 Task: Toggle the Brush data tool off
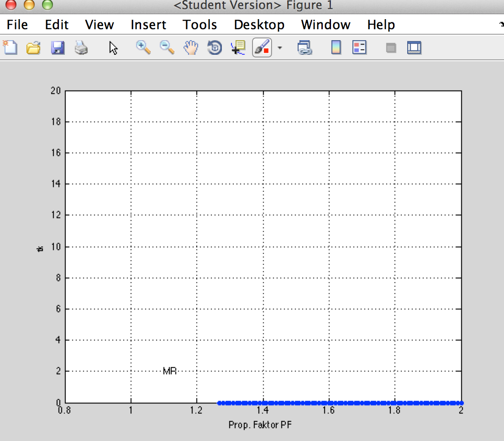(x=262, y=47)
